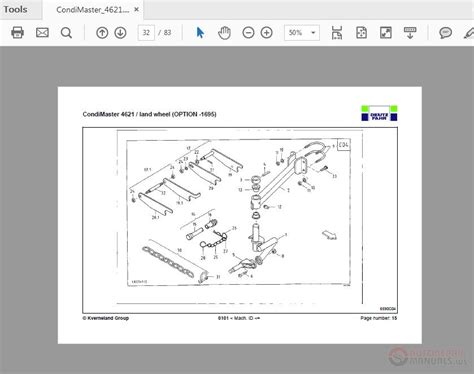The width and height of the screenshot is (474, 374).
Task: Zoom out with the minus button
Action: tap(248, 33)
